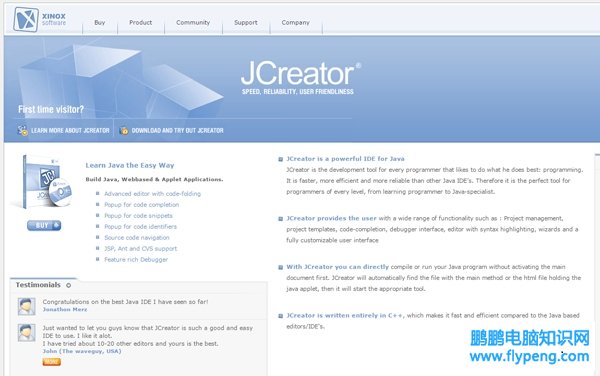Click the Download and Try Out JCreator link
The width and height of the screenshot is (600, 376).
click(177, 130)
